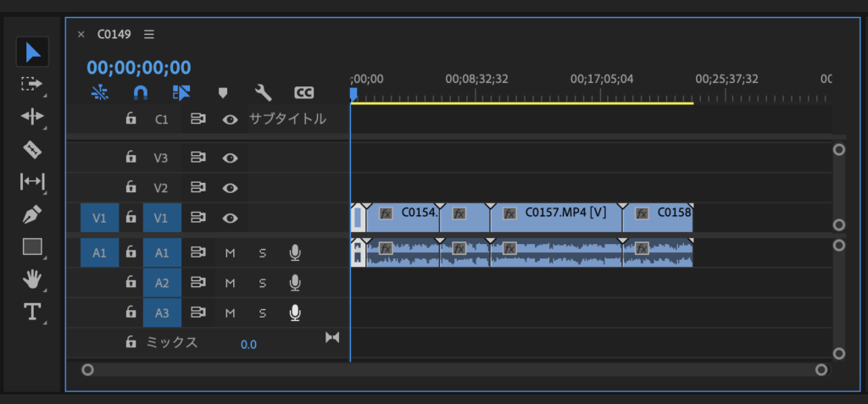This screenshot has height=404, width=868.
Task: Pick the Razor tool
Action: (x=32, y=149)
